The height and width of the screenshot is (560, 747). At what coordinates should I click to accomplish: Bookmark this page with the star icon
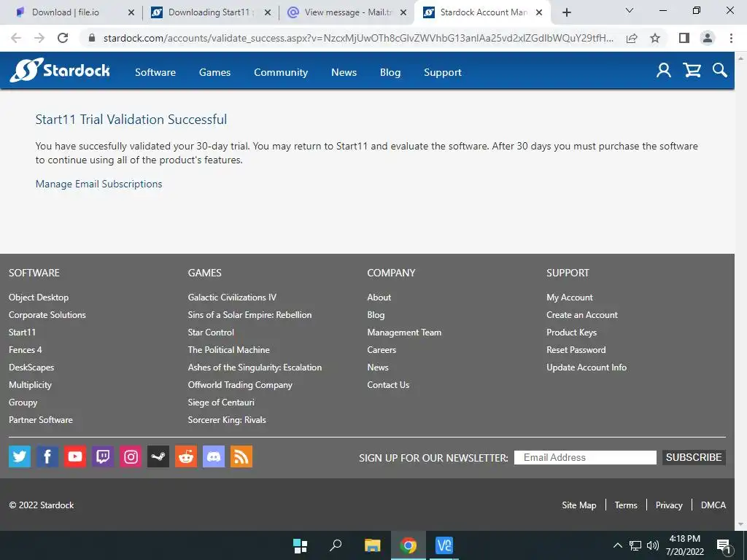click(x=655, y=38)
